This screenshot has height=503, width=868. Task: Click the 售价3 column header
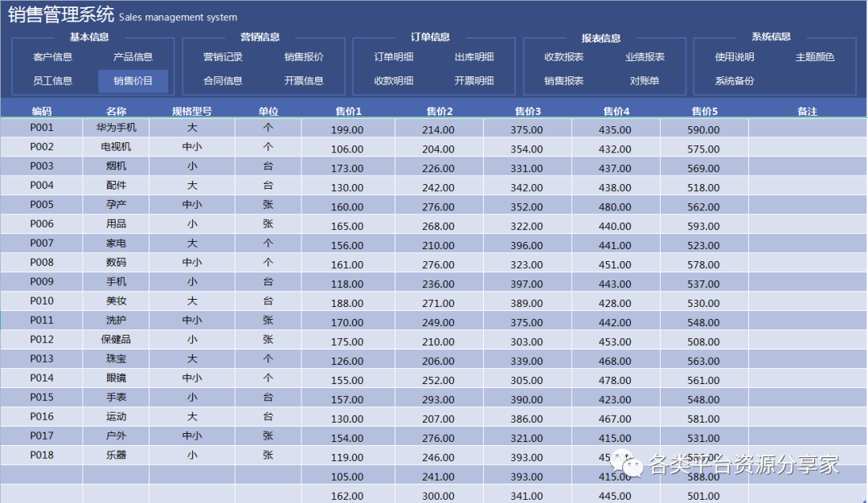tap(527, 111)
